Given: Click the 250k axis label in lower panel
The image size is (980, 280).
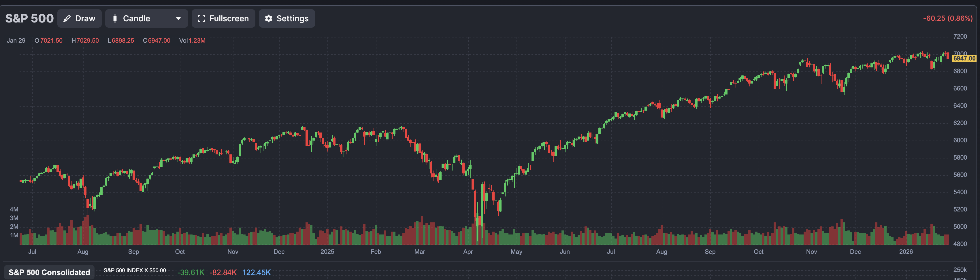Looking at the screenshot, I should coord(960,270).
